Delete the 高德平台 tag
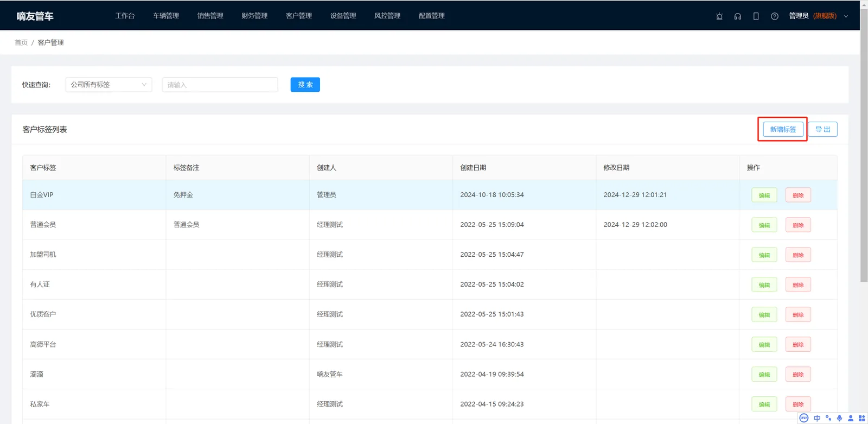Screen dimensions: 868x424 click(798, 345)
